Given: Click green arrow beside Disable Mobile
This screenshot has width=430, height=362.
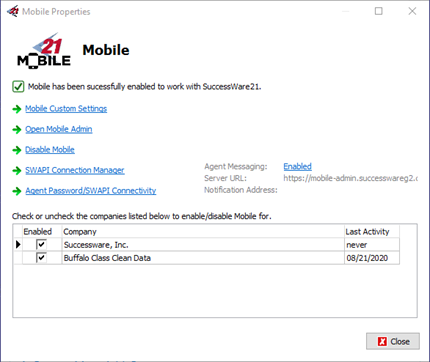Looking at the screenshot, I should coord(17,150).
